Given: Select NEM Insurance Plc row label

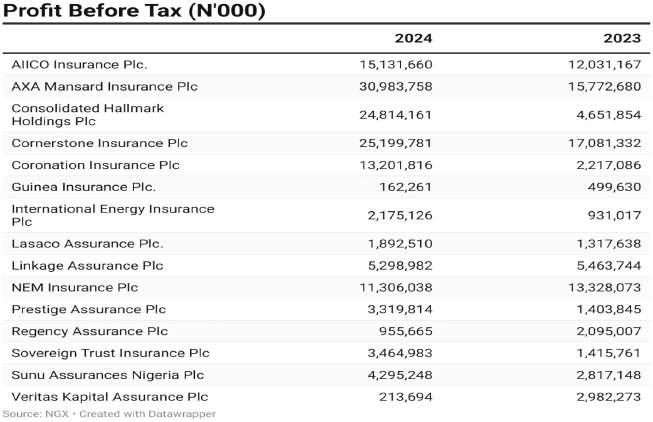Looking at the screenshot, I should pyautogui.click(x=75, y=287).
